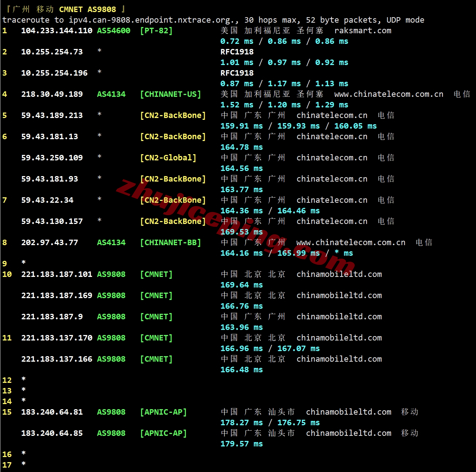476x472 pixels.
Task: Click the [CHINANET-US] network tag
Action: [170, 94]
